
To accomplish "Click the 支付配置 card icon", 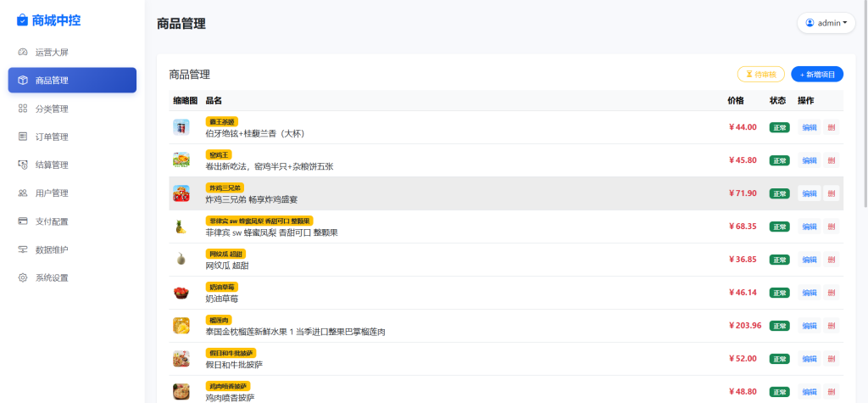I will point(23,221).
